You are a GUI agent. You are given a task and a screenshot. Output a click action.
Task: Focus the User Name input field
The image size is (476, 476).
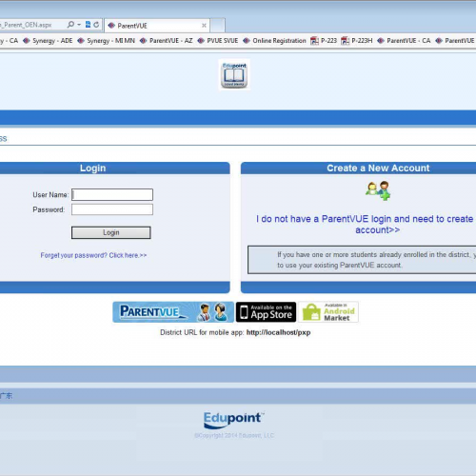click(112, 194)
